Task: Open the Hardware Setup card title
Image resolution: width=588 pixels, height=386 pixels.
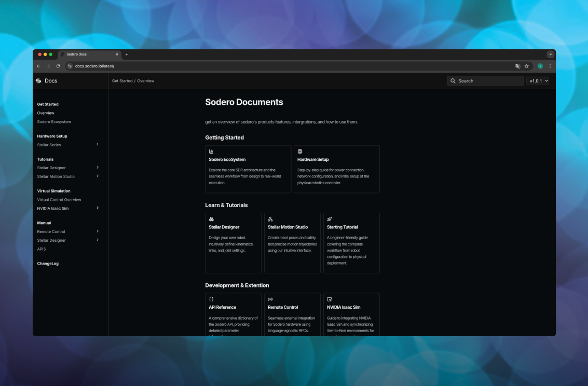Action: tap(313, 159)
